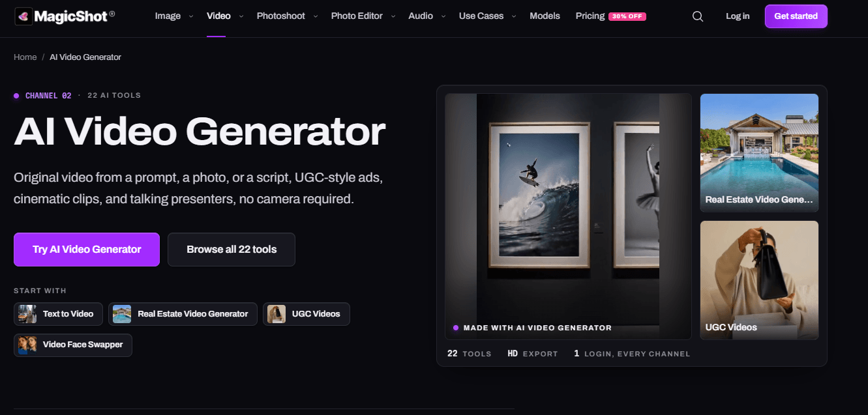Click the Video Face Swapper chip label

tap(83, 345)
